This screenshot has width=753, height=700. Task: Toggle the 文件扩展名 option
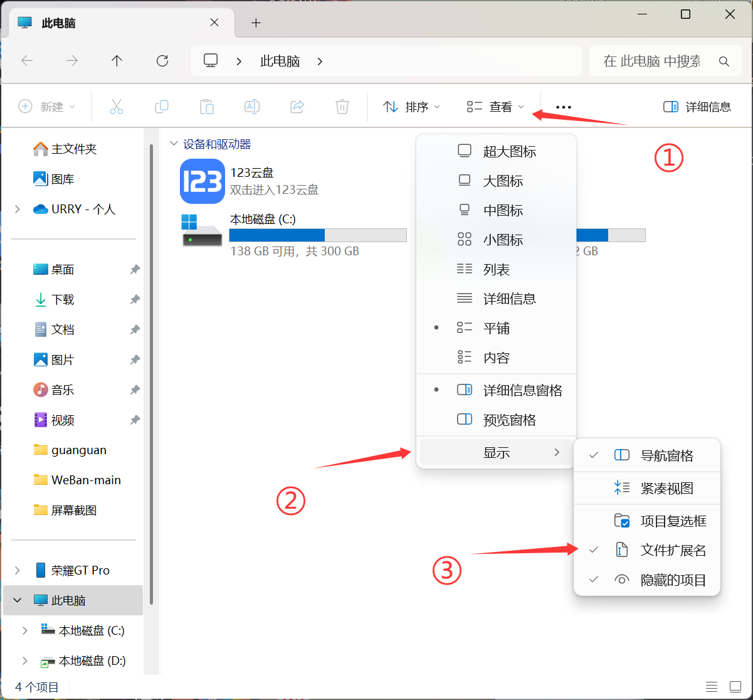click(673, 550)
